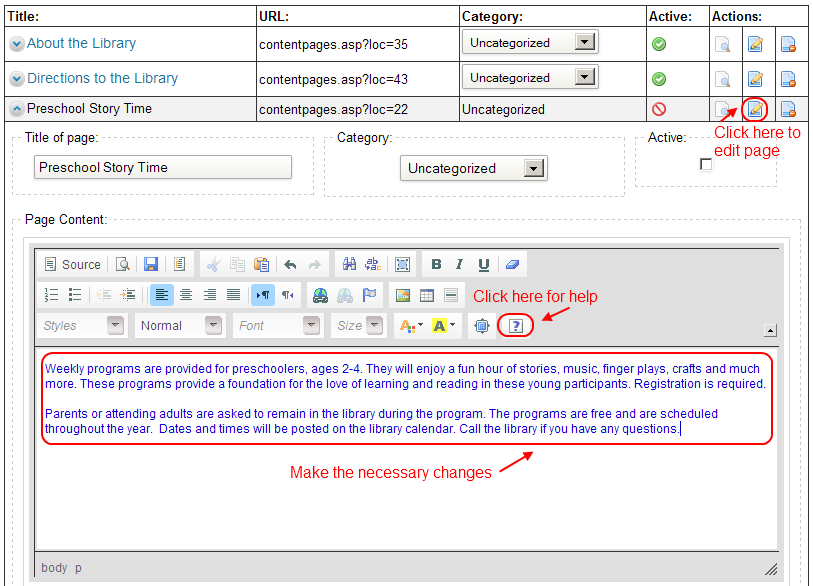Viewport: 813px width, 586px height.
Task: Apply bold formatting in the editor
Action: (x=436, y=264)
